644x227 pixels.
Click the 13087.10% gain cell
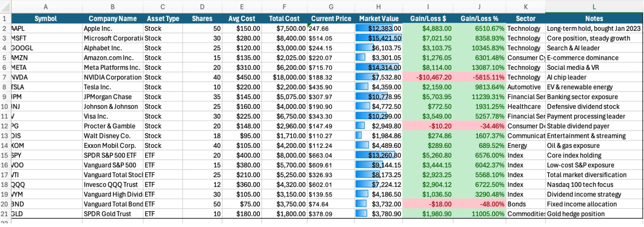coord(479,68)
